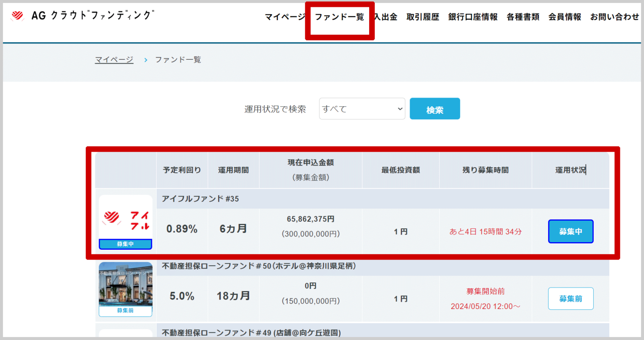Screen dimensions: 644x340
Task: Click the (150,000,000円) target amount
Action: point(310,301)
